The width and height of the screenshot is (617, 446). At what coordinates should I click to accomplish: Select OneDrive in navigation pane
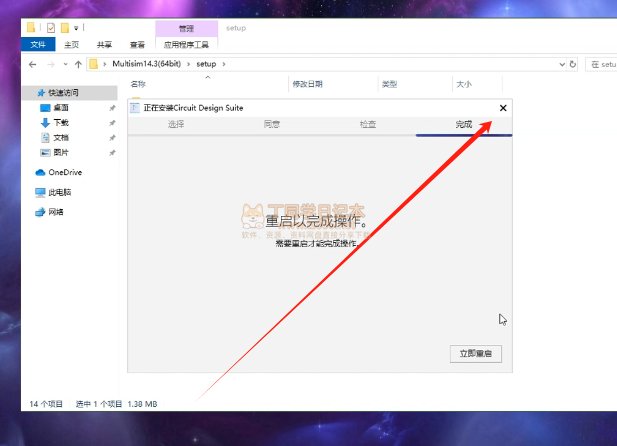tap(64, 172)
